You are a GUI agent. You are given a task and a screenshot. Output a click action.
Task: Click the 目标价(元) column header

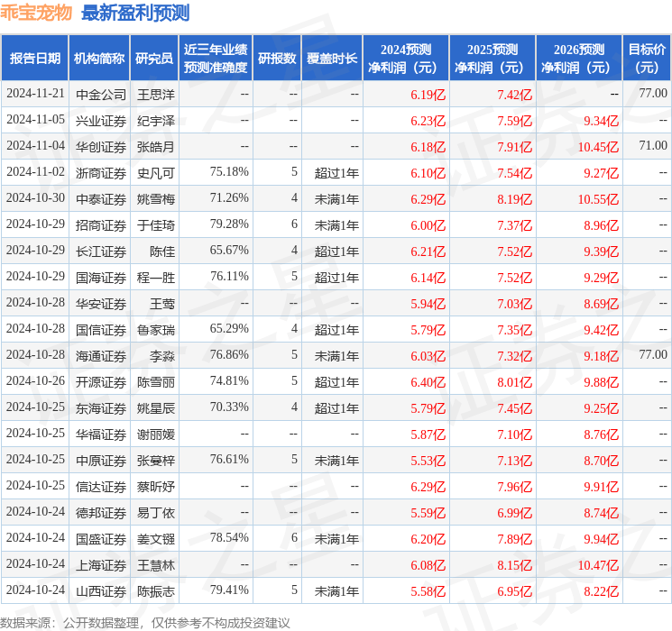(x=647, y=58)
